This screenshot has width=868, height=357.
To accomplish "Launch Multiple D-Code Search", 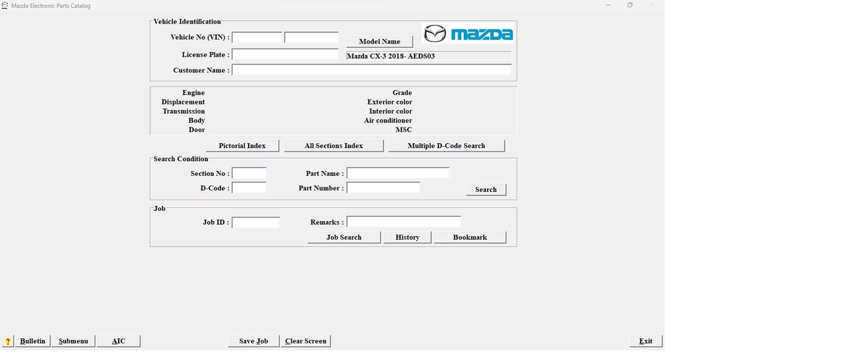I will pos(446,146).
